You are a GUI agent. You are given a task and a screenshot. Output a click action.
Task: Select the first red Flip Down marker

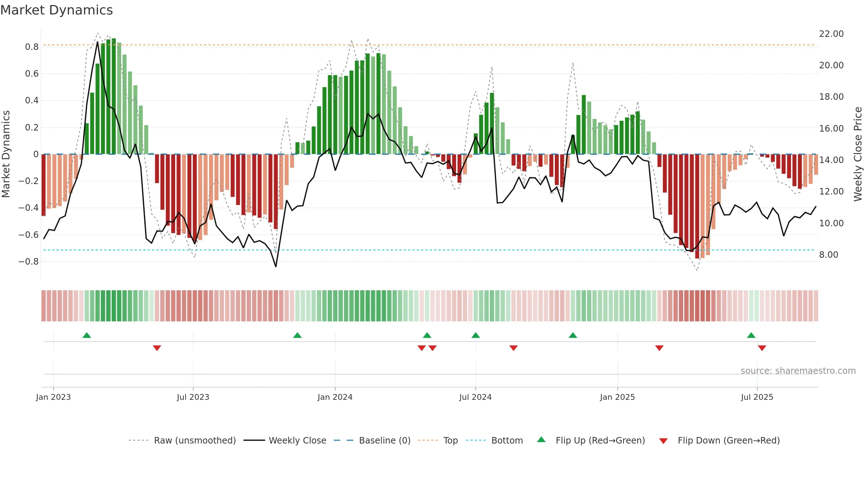click(157, 348)
